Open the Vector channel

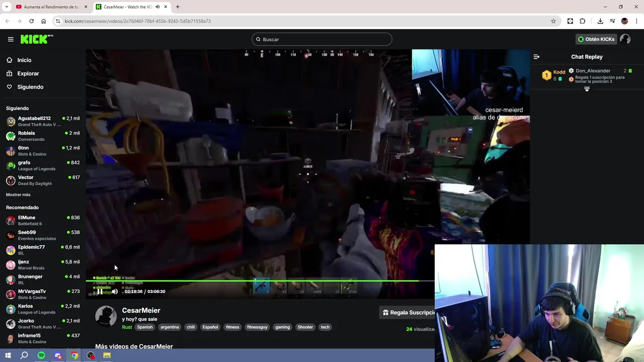(43, 180)
